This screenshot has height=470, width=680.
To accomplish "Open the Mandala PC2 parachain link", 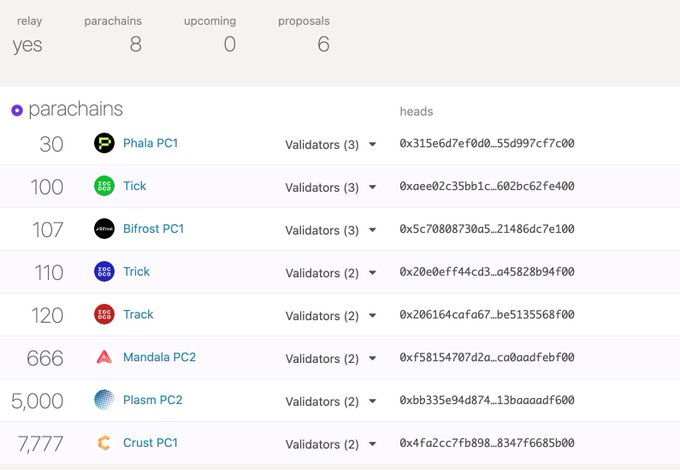I will (159, 357).
